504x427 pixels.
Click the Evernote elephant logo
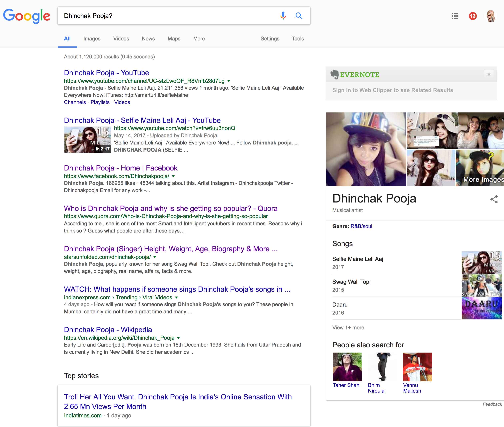pos(335,75)
